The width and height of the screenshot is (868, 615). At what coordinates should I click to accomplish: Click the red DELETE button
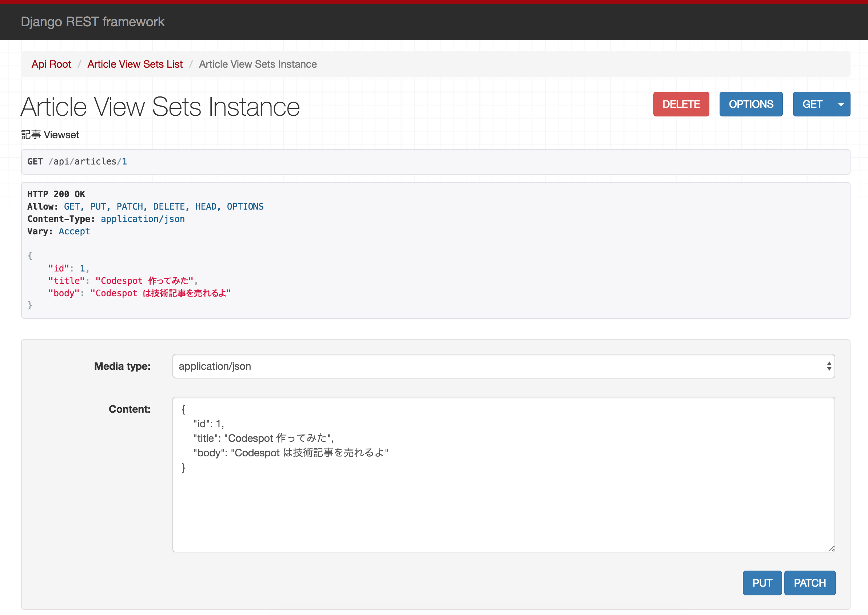[681, 104]
